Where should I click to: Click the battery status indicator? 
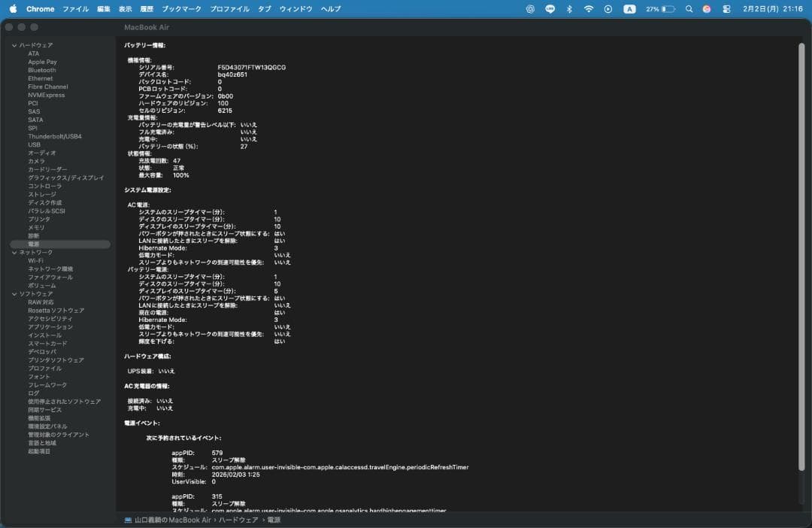(x=659, y=9)
